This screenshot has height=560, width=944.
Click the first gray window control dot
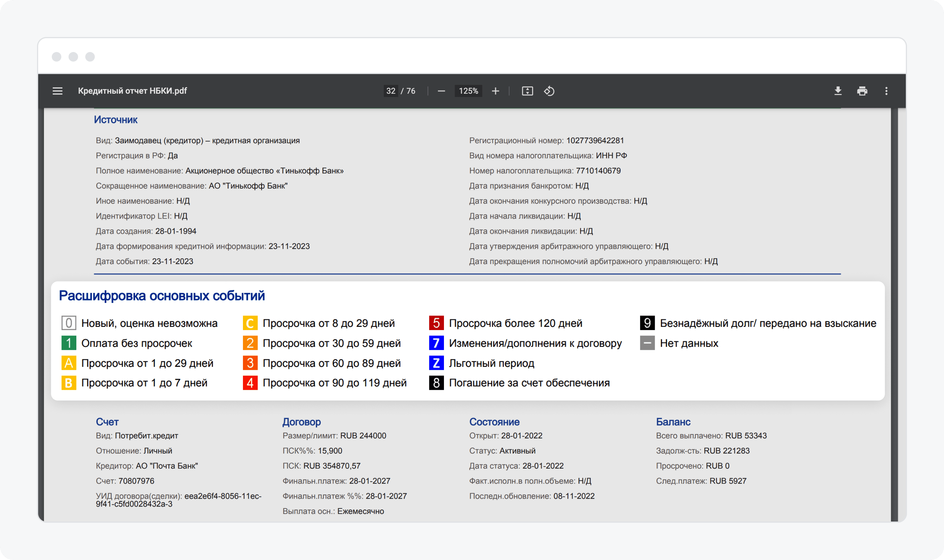coord(57,57)
